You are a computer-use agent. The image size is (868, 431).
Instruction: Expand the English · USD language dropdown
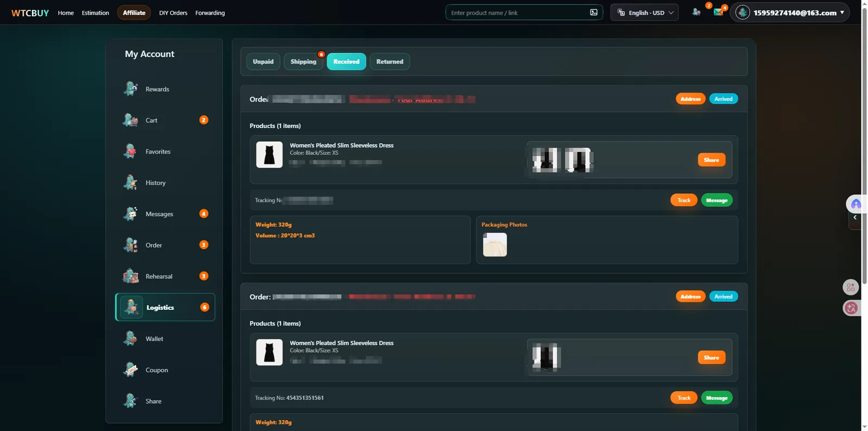tap(644, 12)
